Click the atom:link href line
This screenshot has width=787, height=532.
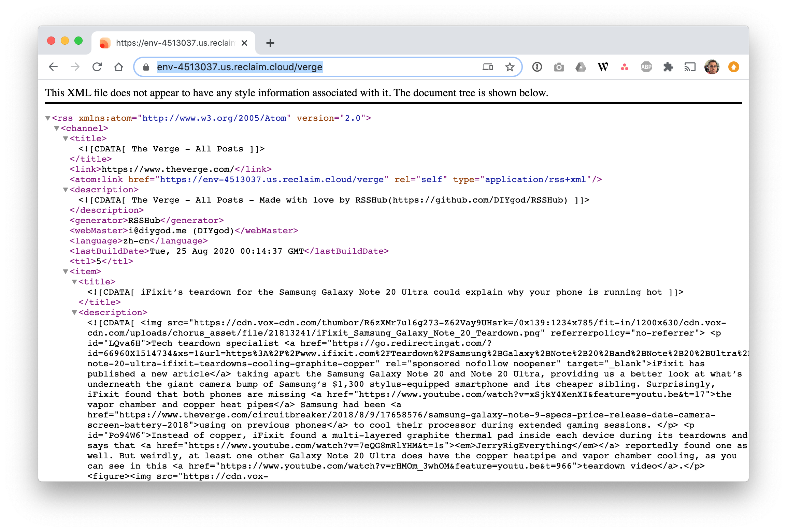coord(336,179)
